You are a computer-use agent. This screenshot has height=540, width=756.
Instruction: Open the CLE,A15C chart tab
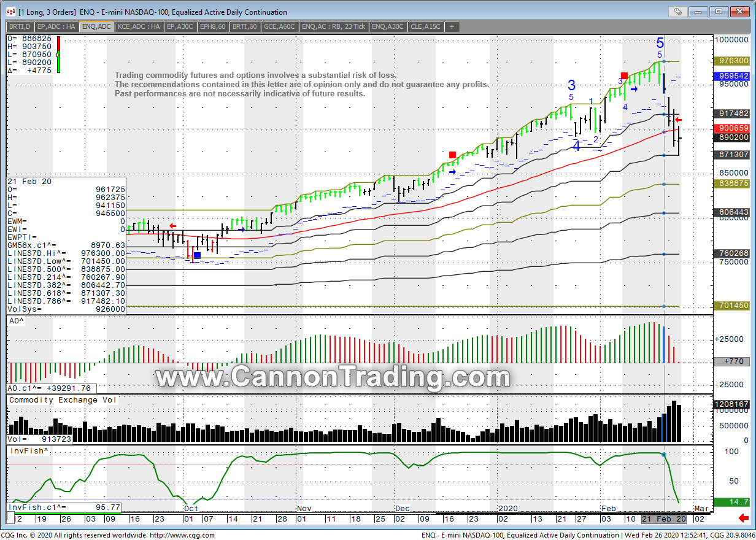[x=425, y=26]
